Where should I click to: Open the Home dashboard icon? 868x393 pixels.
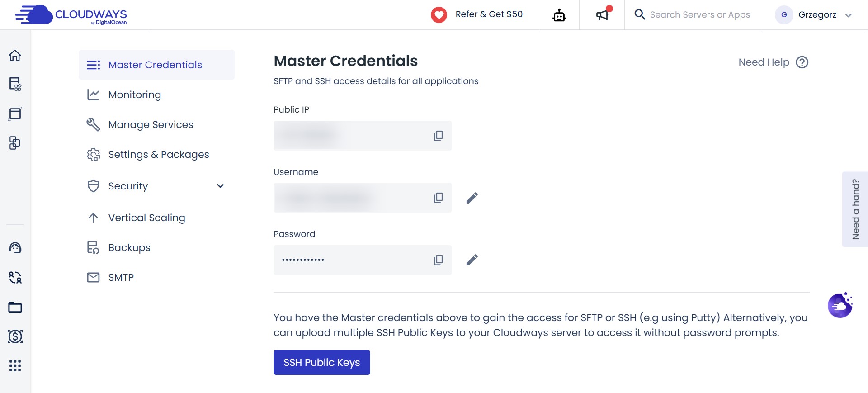pyautogui.click(x=15, y=55)
